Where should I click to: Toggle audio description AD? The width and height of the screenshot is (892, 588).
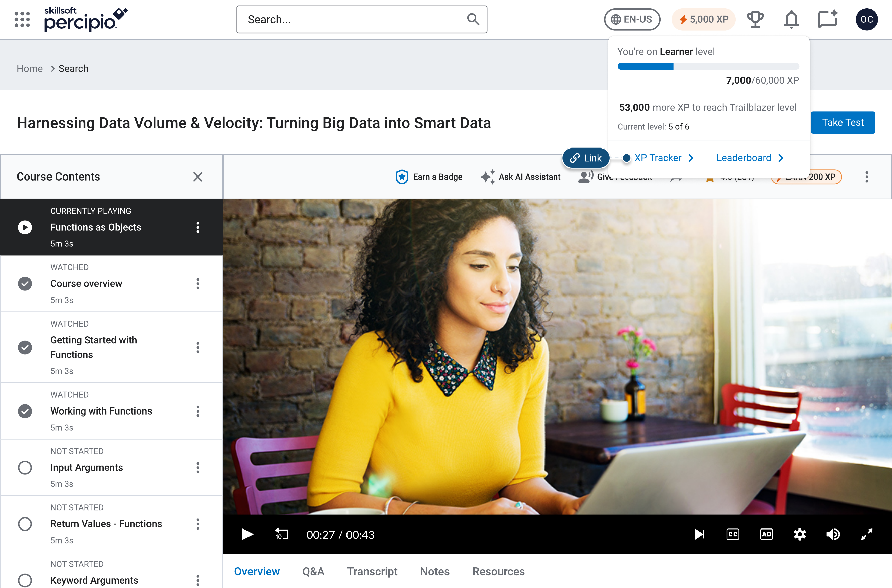click(x=766, y=534)
